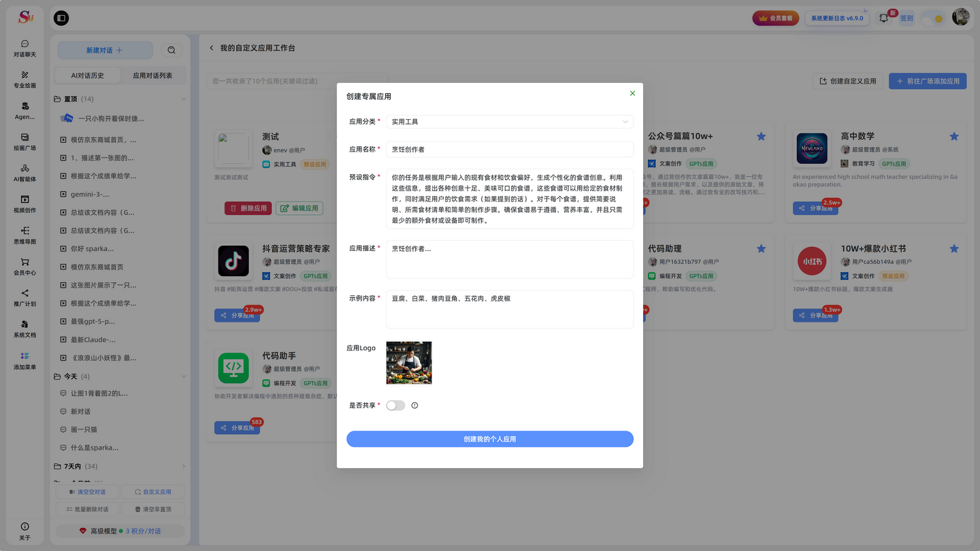Click 分享应用 on the 代码助手 card
This screenshot has width=980, height=551.
237,429
